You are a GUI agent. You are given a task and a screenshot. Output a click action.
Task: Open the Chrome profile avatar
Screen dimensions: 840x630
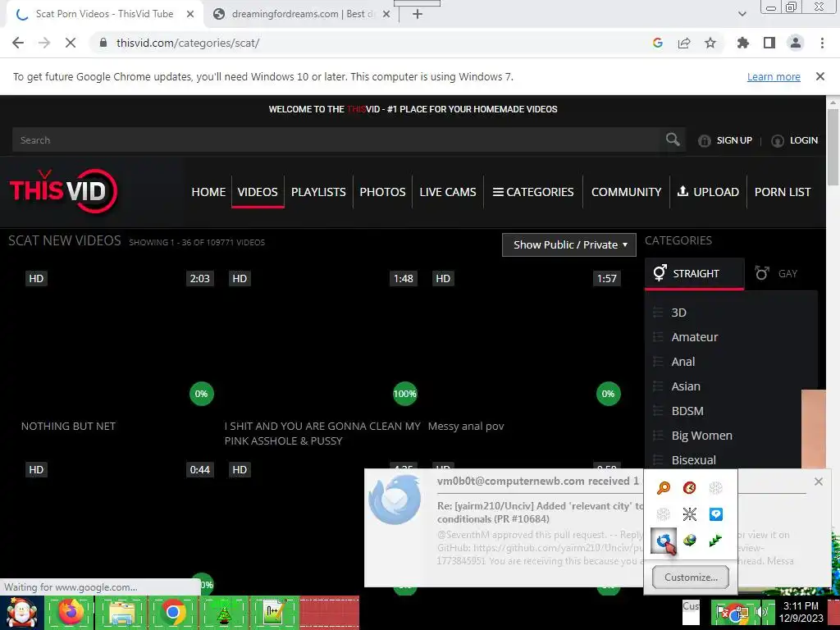point(796,43)
